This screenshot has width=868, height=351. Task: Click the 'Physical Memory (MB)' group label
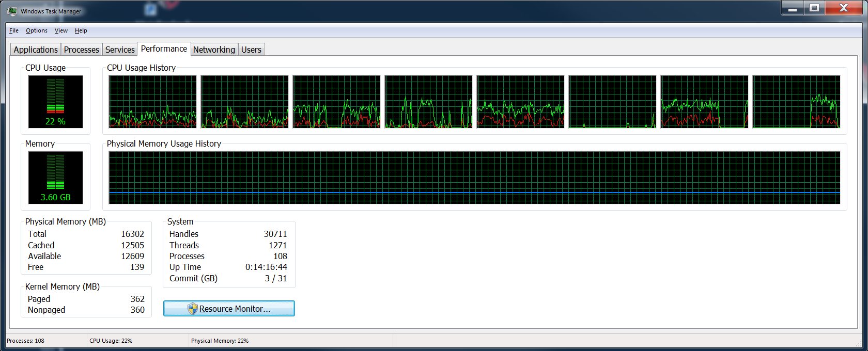tap(66, 221)
